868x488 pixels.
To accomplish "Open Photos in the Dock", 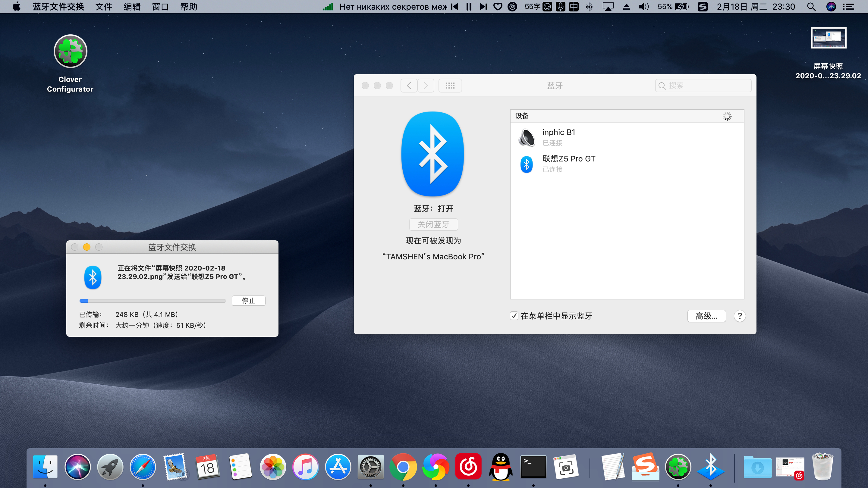I will (273, 467).
